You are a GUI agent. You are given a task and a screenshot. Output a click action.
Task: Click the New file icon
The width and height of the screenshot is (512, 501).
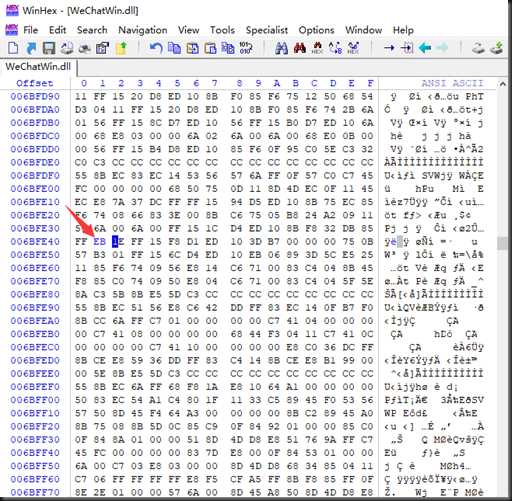coord(13,48)
